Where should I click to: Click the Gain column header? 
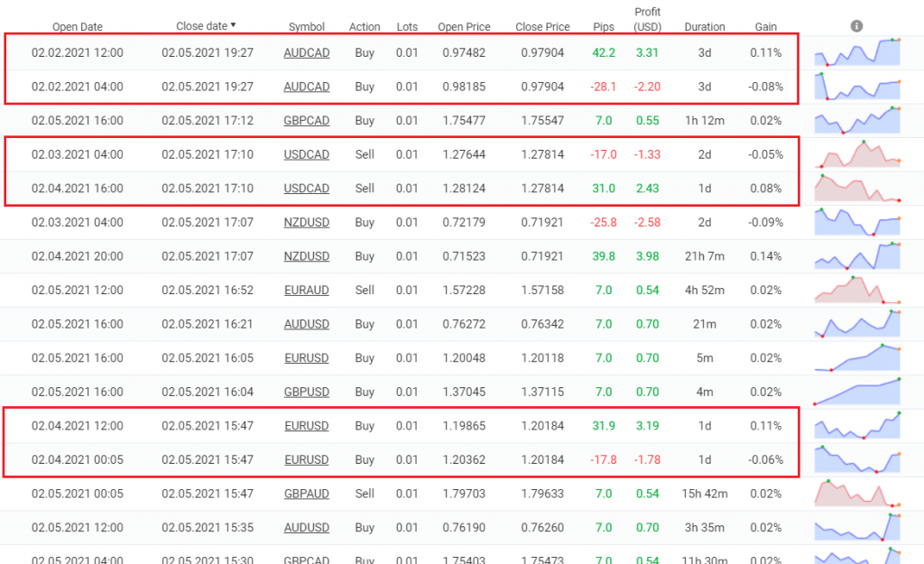(766, 27)
